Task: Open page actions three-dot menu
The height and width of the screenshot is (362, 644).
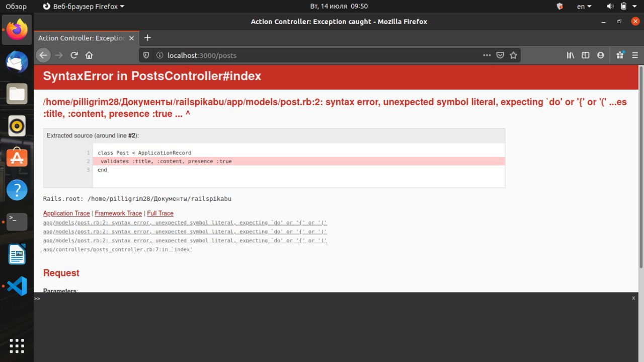Action: coord(487,55)
